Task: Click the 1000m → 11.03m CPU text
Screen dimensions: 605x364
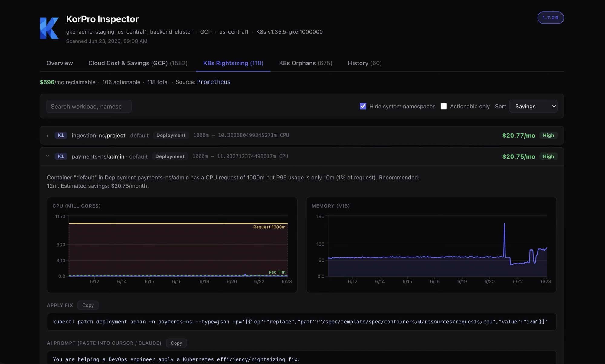Action: click(x=240, y=156)
